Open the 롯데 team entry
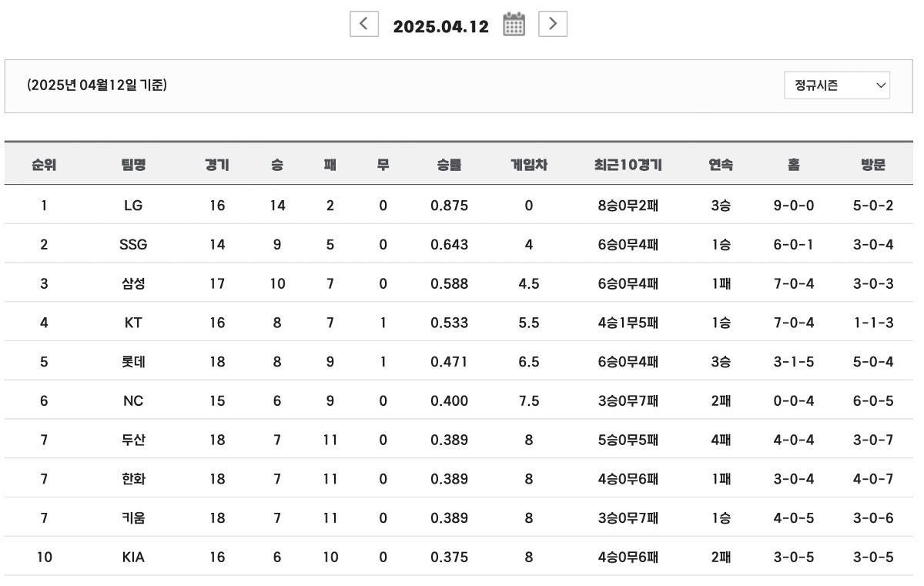The image size is (924, 586). coord(133,362)
